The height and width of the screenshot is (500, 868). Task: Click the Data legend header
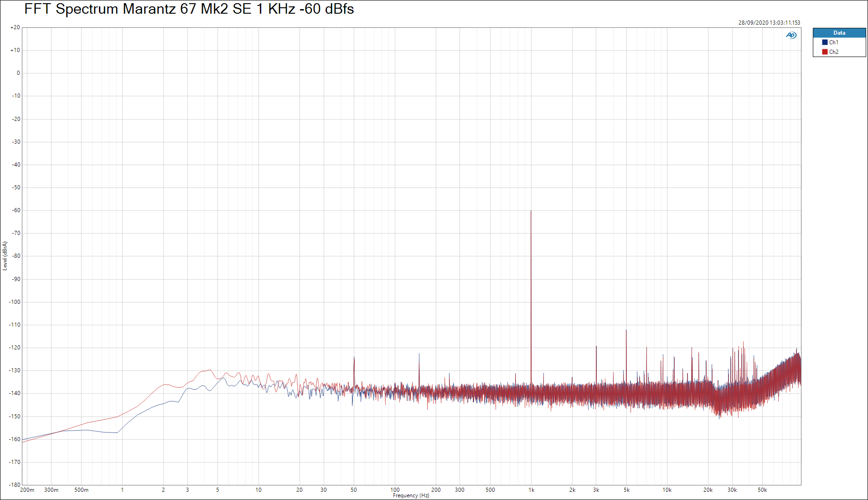[x=839, y=33]
